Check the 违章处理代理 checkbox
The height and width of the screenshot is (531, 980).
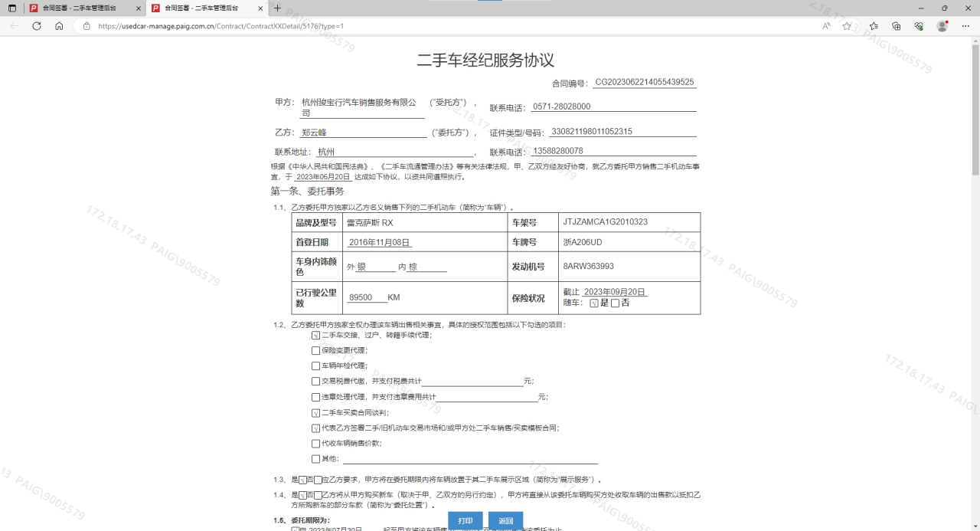coord(315,397)
